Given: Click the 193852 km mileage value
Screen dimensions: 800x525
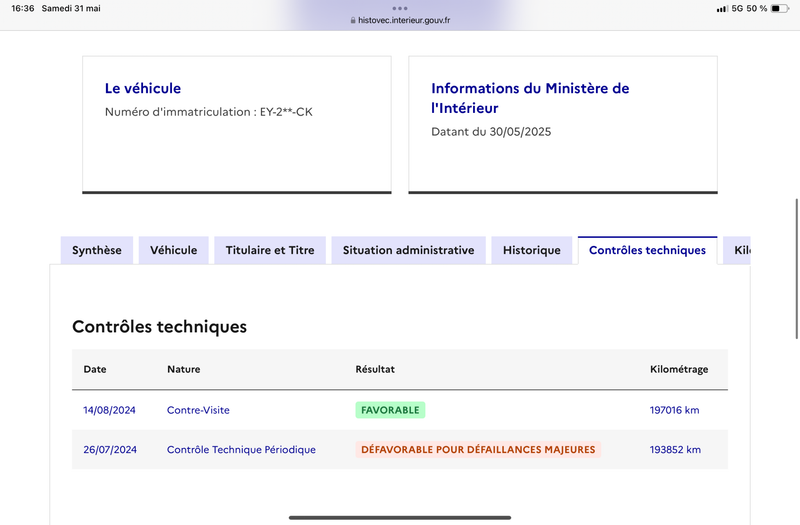Looking at the screenshot, I should [x=675, y=450].
